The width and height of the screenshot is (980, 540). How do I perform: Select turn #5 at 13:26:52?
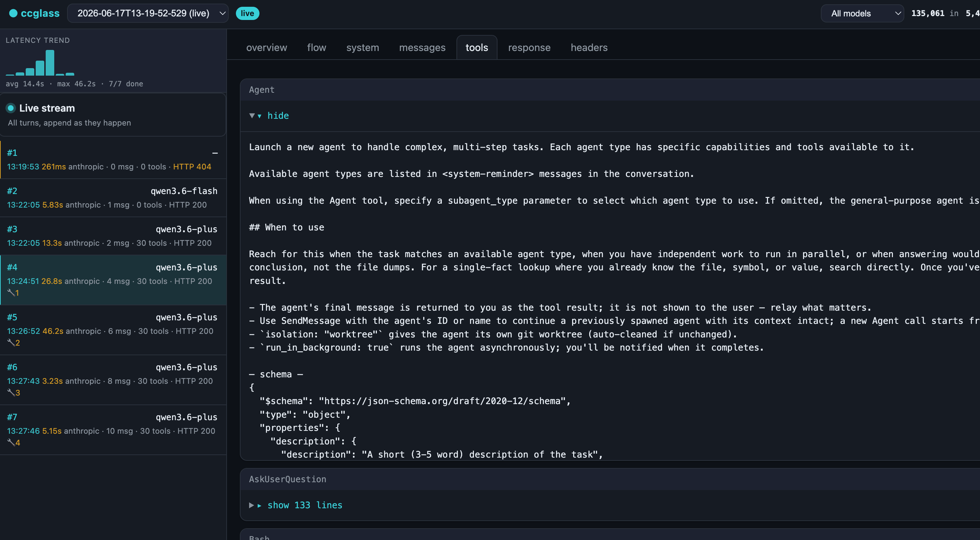point(113,330)
